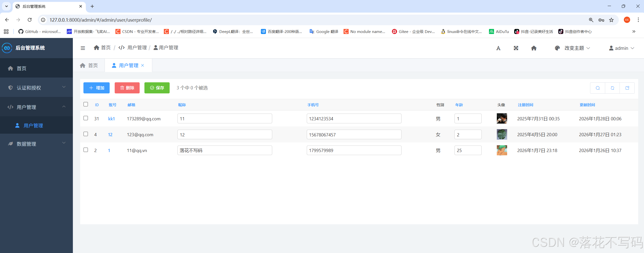Close the 用户管理 page tab
644x253 pixels.
coord(143,65)
